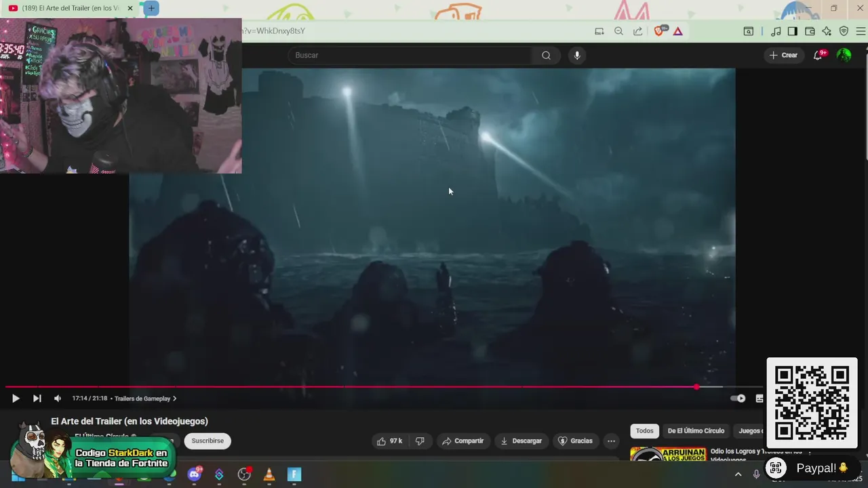Open the zoom magnifier in address bar

click(618, 31)
